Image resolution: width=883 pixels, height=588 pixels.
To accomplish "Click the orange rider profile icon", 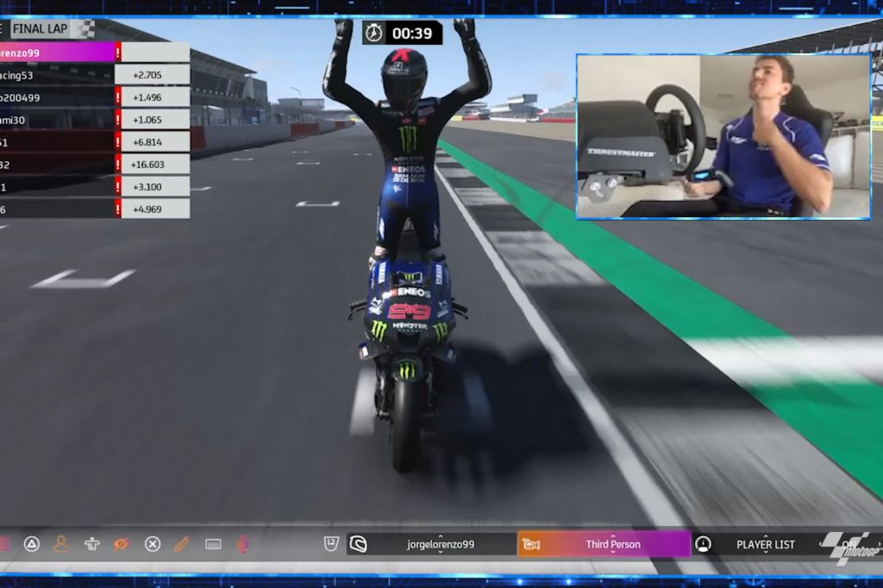I will [x=61, y=544].
